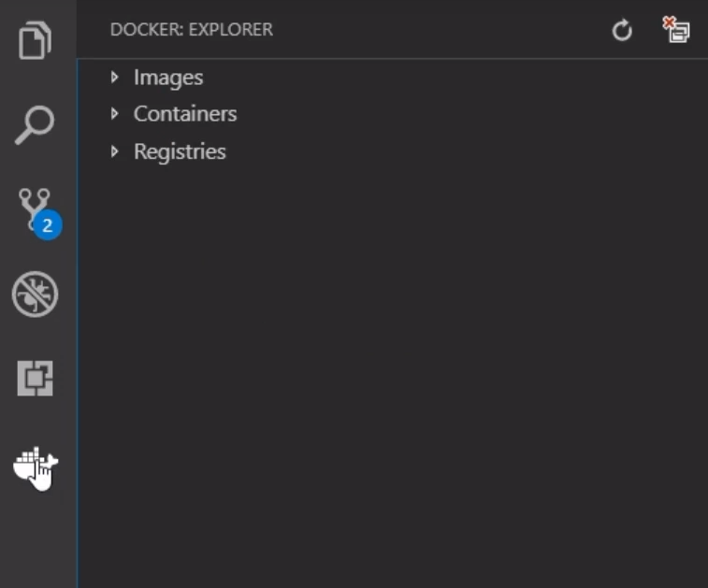The image size is (708, 588).
Task: Open the Extensions view
Action: coord(35,379)
